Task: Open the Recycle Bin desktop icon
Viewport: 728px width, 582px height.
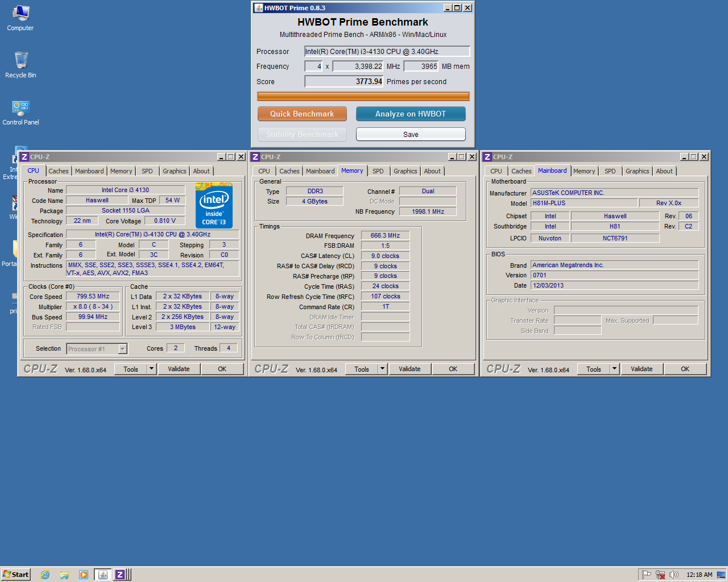Action: pyautogui.click(x=20, y=65)
